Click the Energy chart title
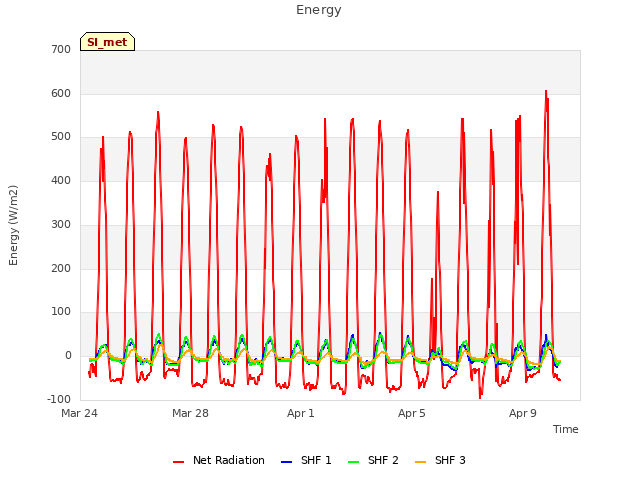This screenshot has height=480, width=640. [319, 10]
